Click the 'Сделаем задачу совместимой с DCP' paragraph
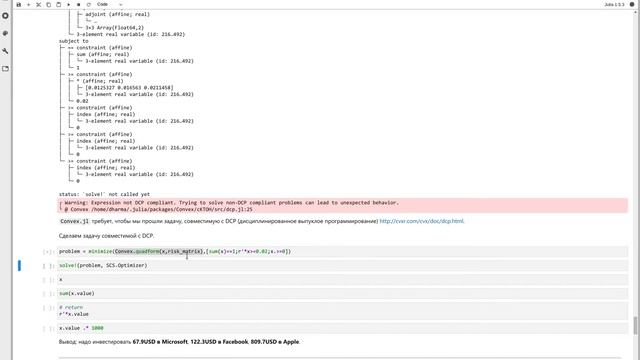 point(106,236)
